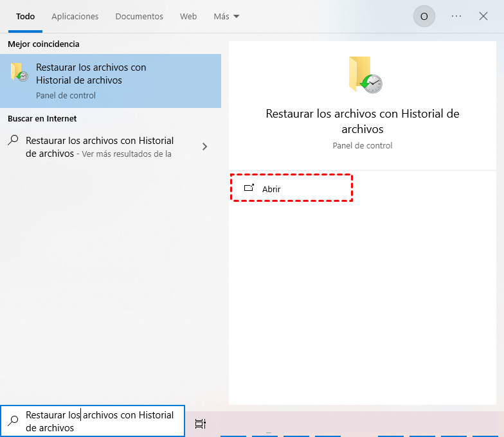Click the Buscar en Internet heading
Viewport: 504px width, 437px height.
(x=42, y=118)
